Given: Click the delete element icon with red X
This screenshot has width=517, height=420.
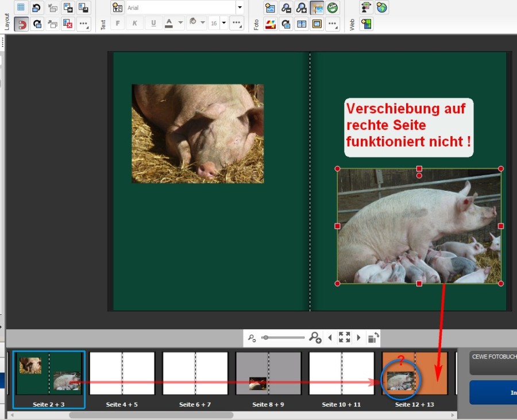Looking at the screenshot, I should click(x=68, y=24).
